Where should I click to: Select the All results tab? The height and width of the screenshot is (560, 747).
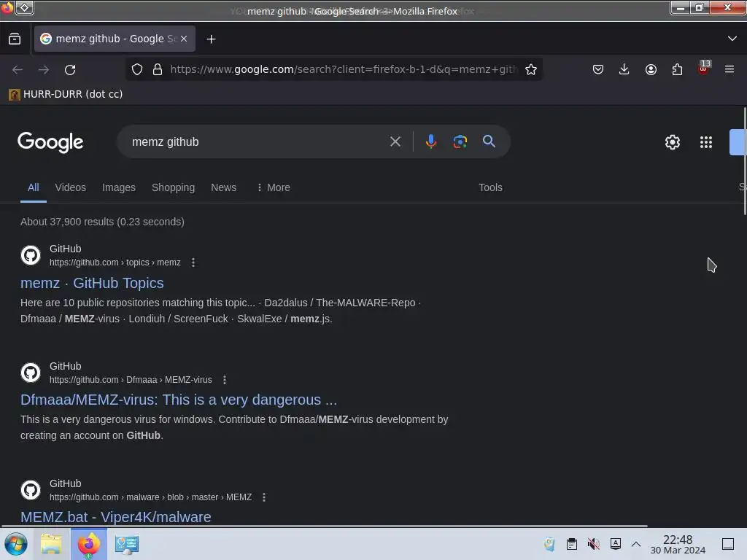tap(34, 187)
